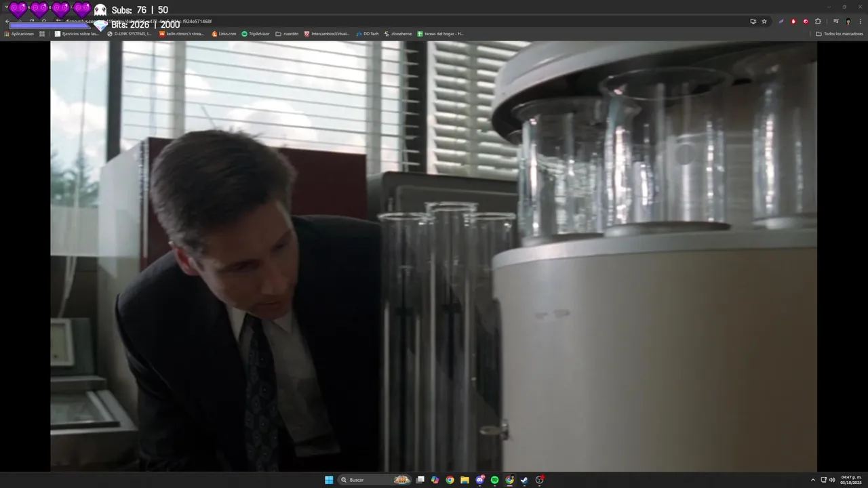
Task: Open Spotify from the taskbar
Action: click(x=494, y=480)
